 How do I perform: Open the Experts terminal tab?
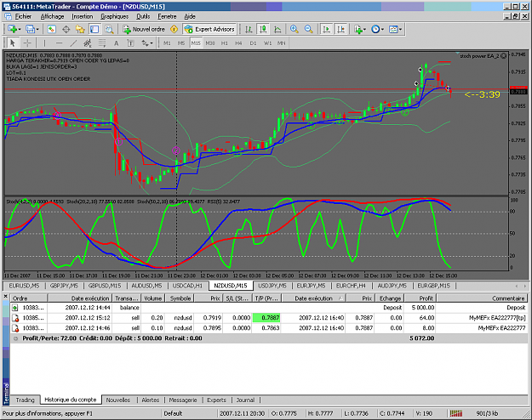216,400
